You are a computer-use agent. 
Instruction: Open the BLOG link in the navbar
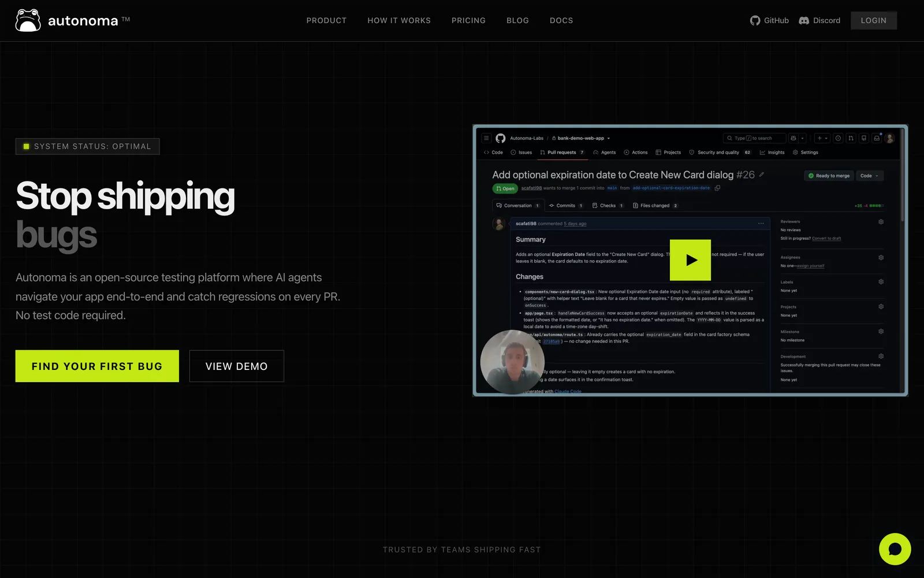[517, 20]
